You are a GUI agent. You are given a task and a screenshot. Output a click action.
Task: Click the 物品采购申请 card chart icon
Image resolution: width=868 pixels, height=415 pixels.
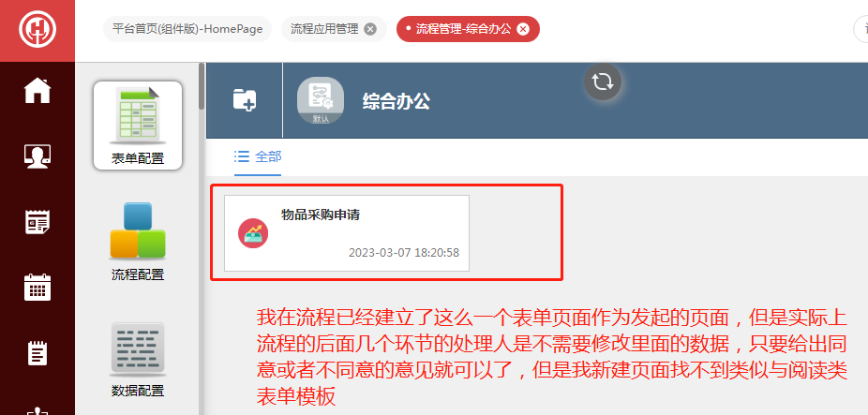253,233
